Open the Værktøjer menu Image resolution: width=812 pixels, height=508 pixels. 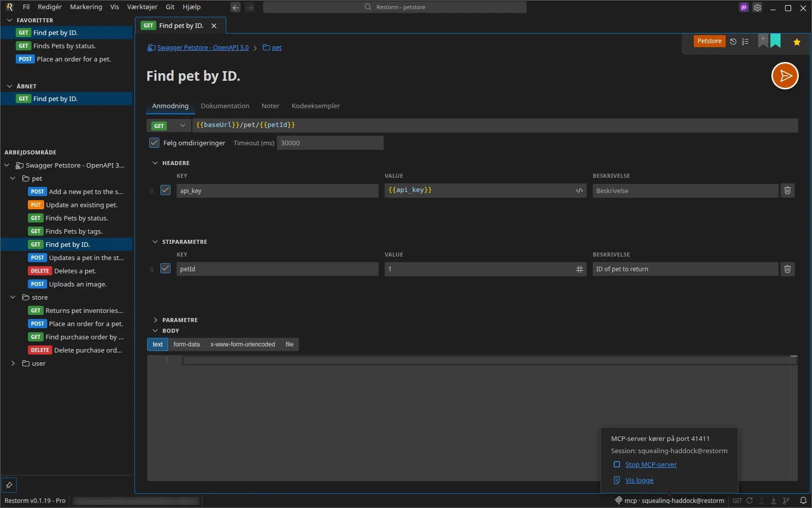click(142, 7)
